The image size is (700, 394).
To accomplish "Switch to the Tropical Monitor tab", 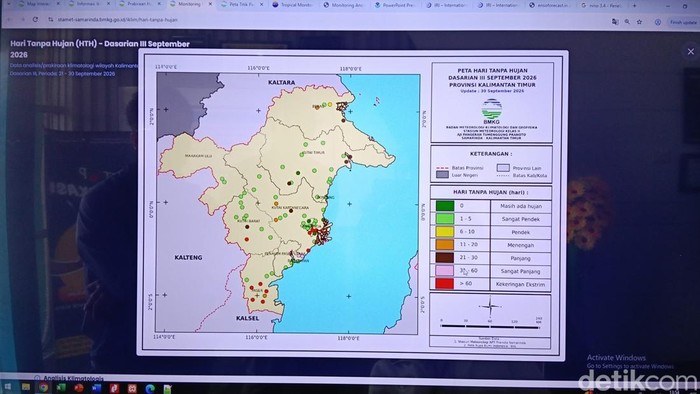I will pyautogui.click(x=292, y=4).
